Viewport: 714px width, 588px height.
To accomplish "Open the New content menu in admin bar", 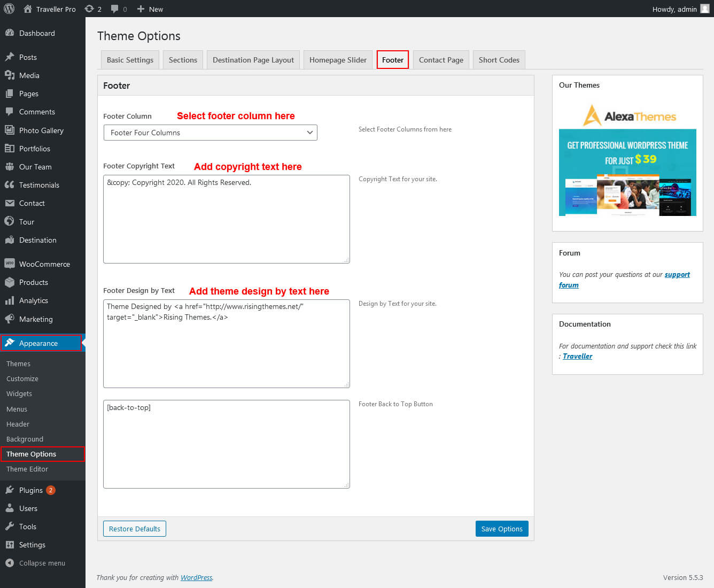I will pyautogui.click(x=150, y=9).
